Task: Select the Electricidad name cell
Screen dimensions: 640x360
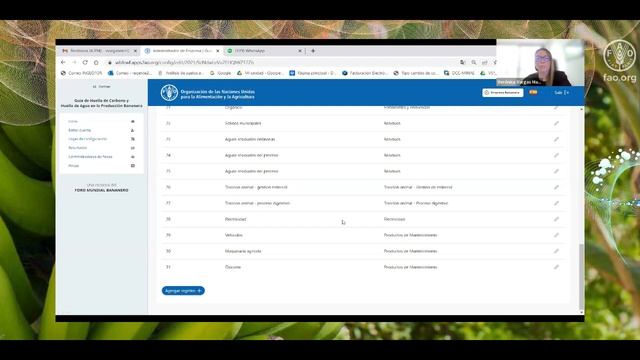Action: (x=236, y=219)
